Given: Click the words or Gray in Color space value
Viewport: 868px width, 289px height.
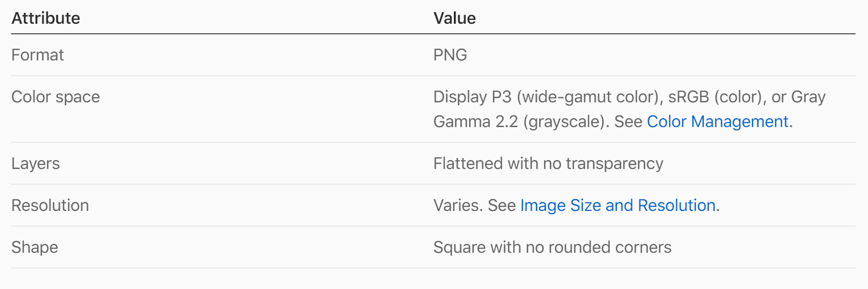Looking at the screenshot, I should tap(799, 97).
